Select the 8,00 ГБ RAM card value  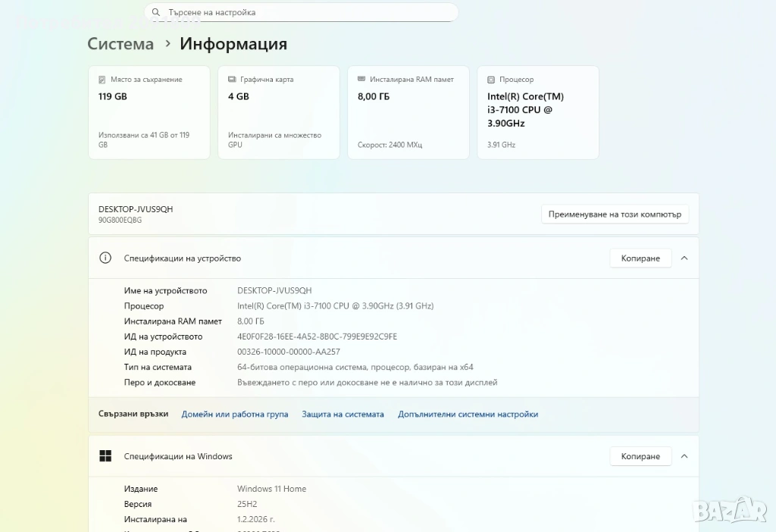[x=374, y=96]
